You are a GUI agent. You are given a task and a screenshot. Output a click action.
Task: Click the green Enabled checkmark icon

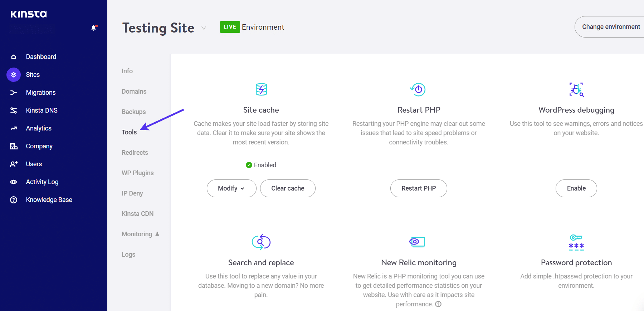(249, 165)
